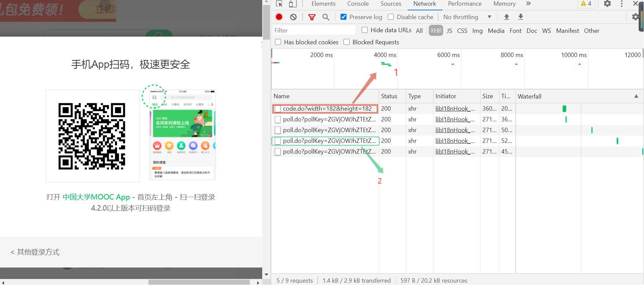This screenshot has width=644, height=285.
Task: Filter requests by Img
Action: tap(477, 31)
